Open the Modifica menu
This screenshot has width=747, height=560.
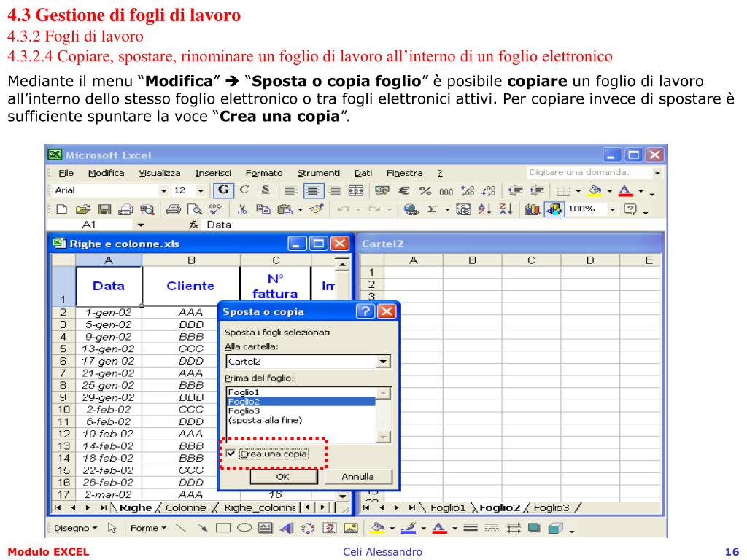pyautogui.click(x=107, y=173)
